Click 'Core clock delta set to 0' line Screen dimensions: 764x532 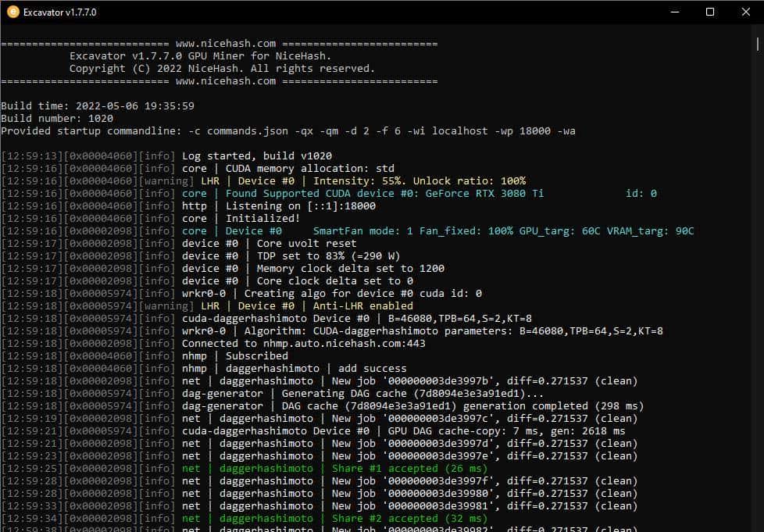pyautogui.click(x=207, y=281)
